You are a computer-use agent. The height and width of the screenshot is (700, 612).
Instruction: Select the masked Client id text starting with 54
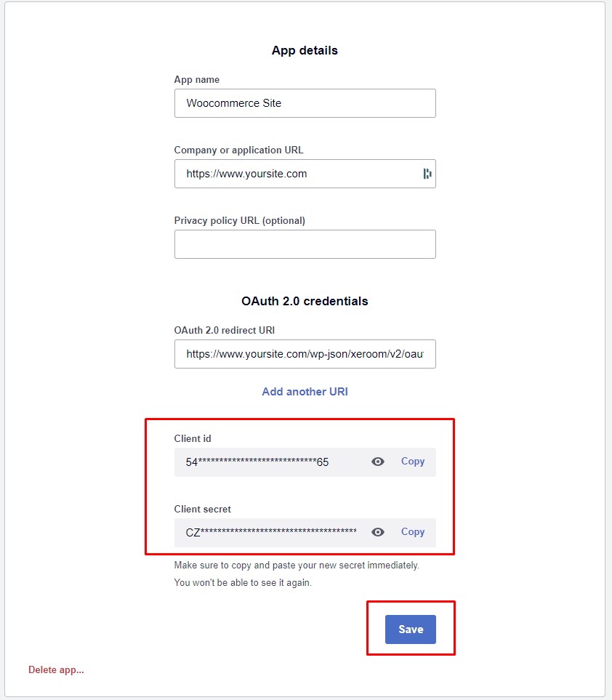pyautogui.click(x=257, y=462)
